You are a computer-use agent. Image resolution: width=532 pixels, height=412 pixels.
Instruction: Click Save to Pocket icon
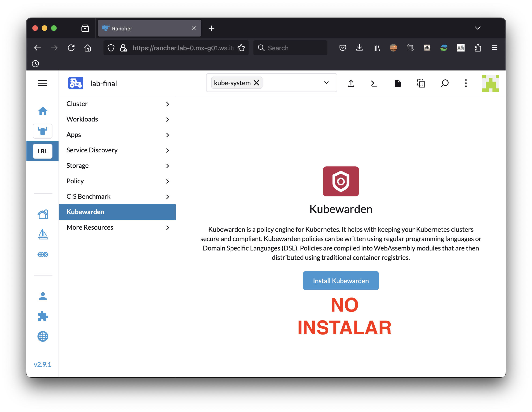343,48
